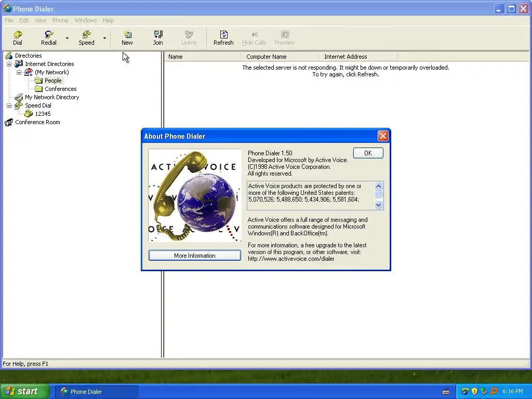Viewport: 532px width, 399px height.
Task: Click the More Information button
Action: tap(195, 256)
